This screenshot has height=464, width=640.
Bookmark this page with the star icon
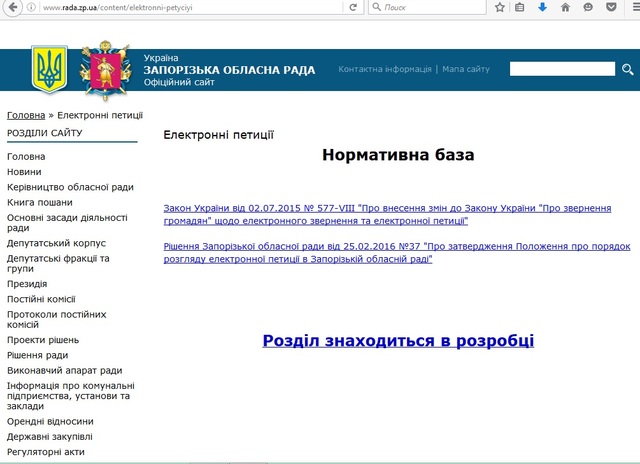coord(500,7)
